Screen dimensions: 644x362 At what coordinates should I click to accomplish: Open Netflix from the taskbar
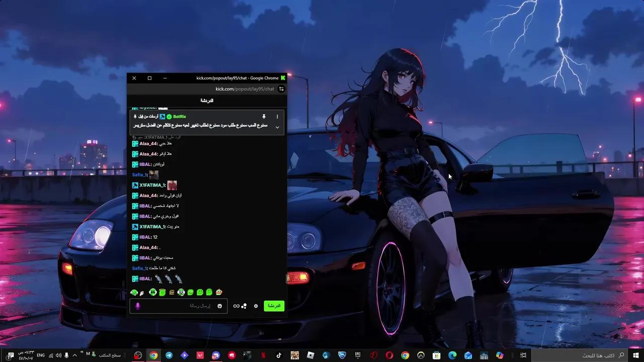tap(263, 355)
